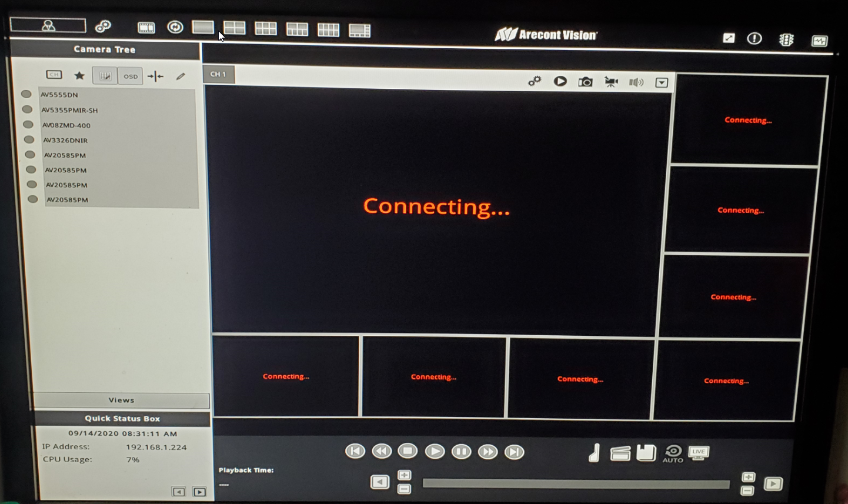This screenshot has width=848, height=504.
Task: Toggle the OSD button in Camera Tree
Action: [131, 76]
